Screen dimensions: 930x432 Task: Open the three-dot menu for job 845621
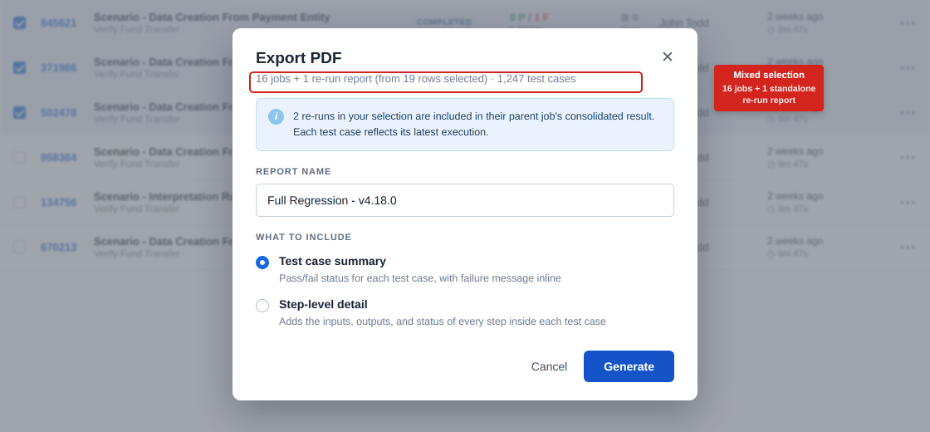(x=907, y=23)
